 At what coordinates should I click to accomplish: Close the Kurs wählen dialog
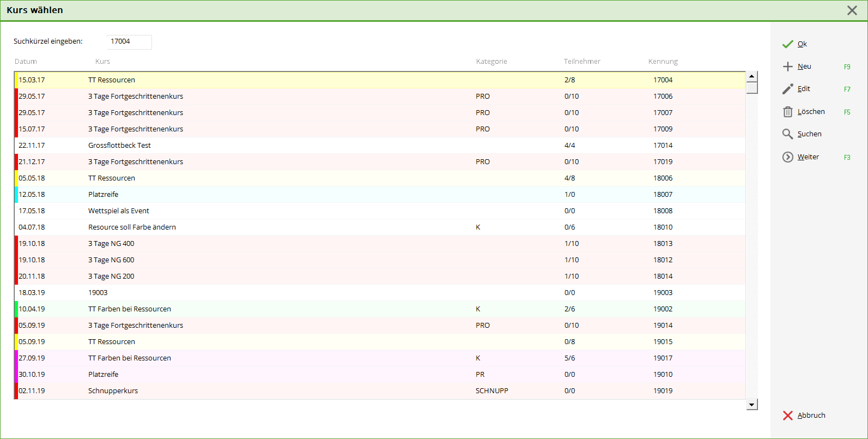(852, 10)
